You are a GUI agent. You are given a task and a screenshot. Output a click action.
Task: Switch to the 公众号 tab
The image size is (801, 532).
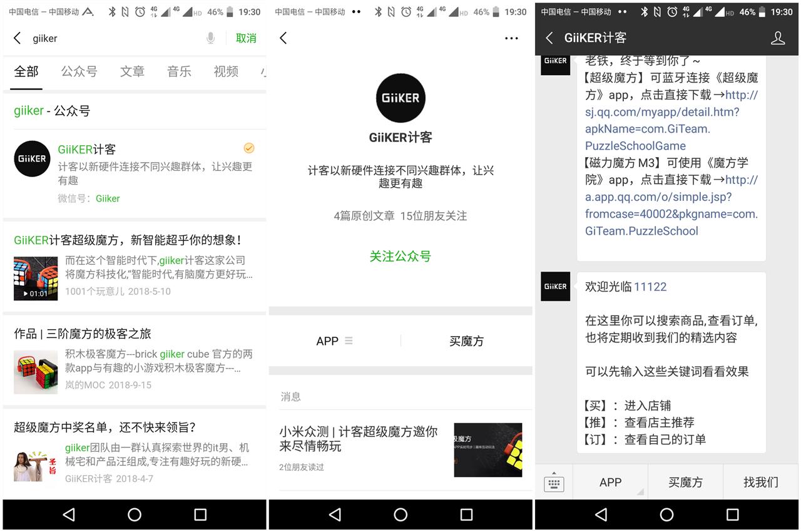pyautogui.click(x=79, y=72)
